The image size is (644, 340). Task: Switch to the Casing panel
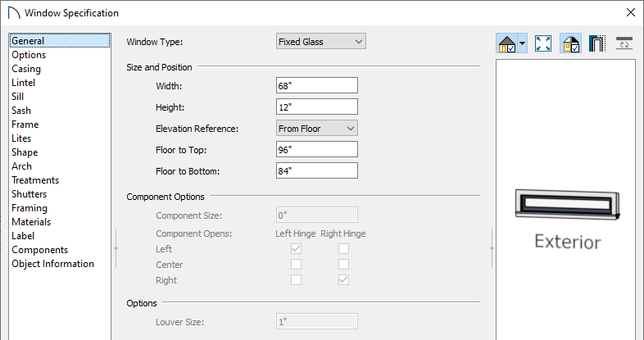tap(26, 69)
